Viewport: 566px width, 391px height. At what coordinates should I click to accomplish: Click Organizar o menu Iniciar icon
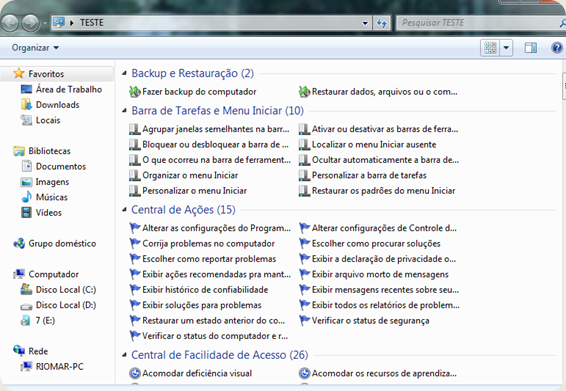click(135, 175)
